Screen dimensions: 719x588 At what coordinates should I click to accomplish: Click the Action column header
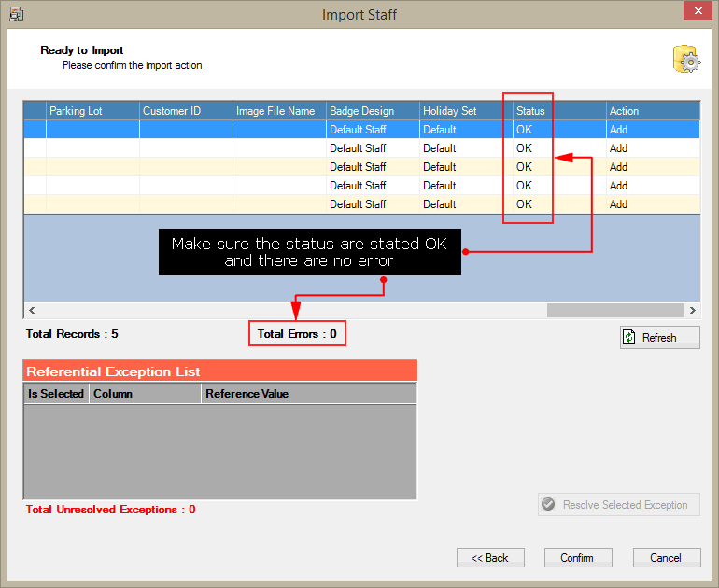652,111
